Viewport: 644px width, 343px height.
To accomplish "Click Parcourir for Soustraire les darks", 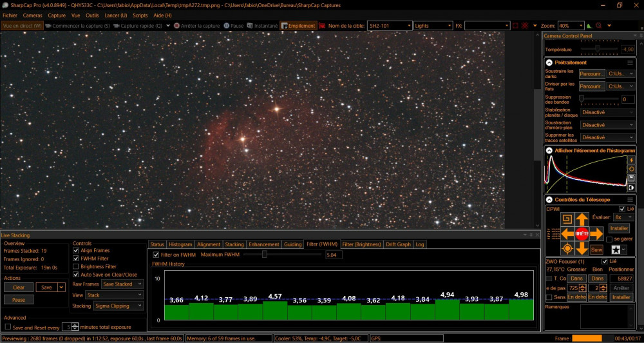I will coord(592,74).
